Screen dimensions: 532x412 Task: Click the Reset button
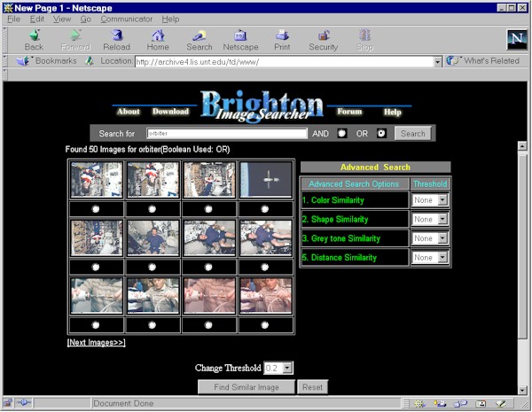(x=312, y=387)
